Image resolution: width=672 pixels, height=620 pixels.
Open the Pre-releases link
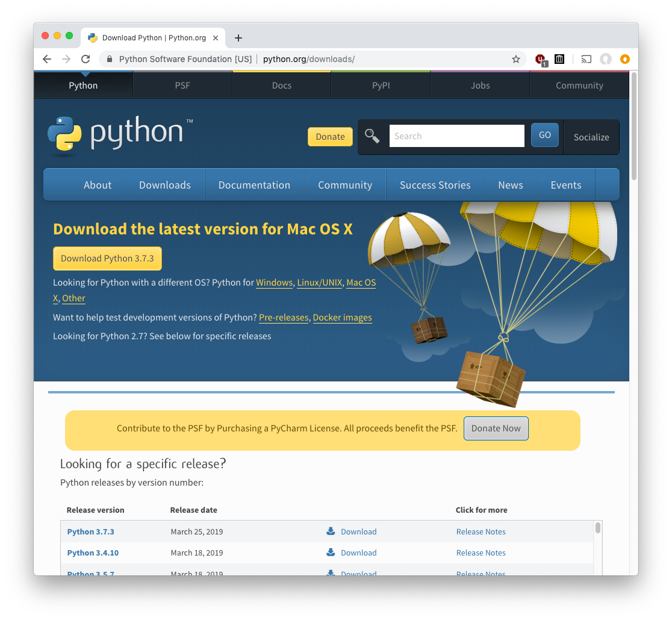284,318
